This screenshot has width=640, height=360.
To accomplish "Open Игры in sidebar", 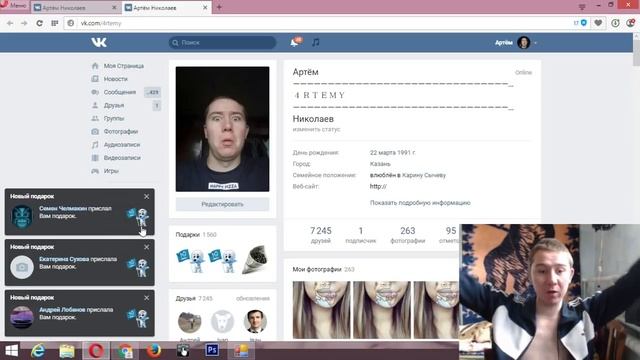I will point(111,171).
